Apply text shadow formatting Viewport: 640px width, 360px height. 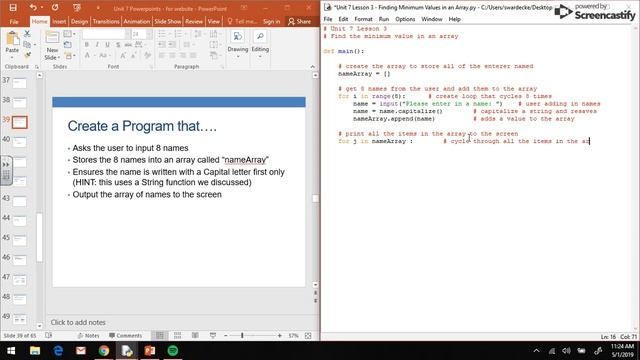coord(118,44)
